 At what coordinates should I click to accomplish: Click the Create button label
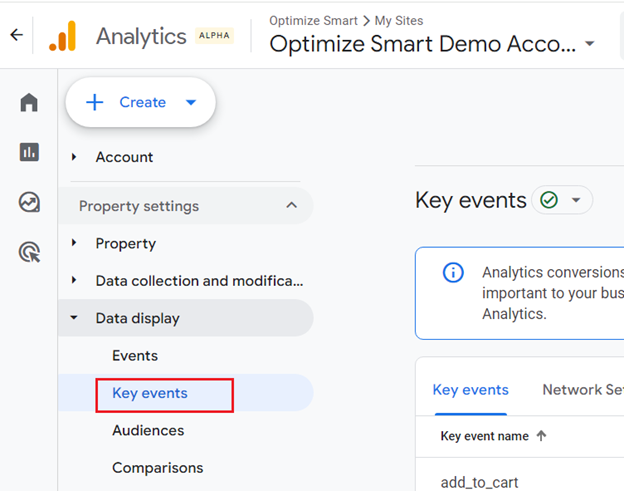142,102
